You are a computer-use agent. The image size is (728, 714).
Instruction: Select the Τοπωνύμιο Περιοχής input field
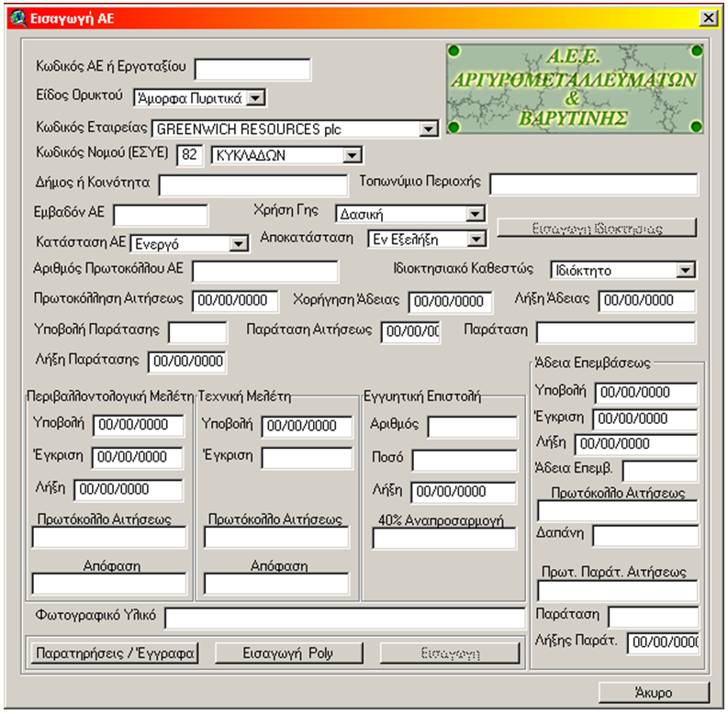592,184
